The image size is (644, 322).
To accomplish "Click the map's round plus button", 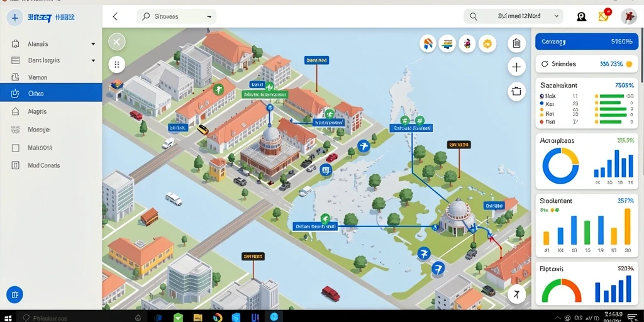I will tap(516, 67).
